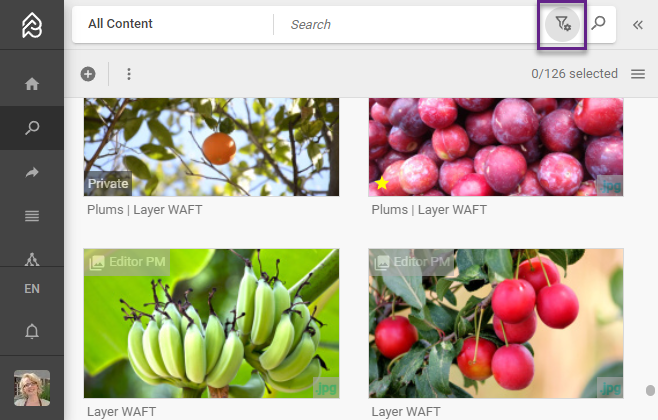Open the share arrow in the sidebar

32,172
